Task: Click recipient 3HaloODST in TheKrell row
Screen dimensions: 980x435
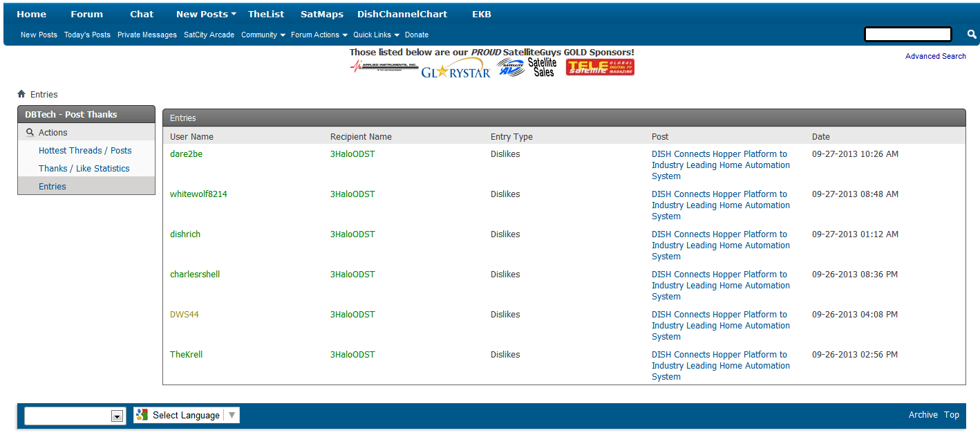Action: point(352,354)
